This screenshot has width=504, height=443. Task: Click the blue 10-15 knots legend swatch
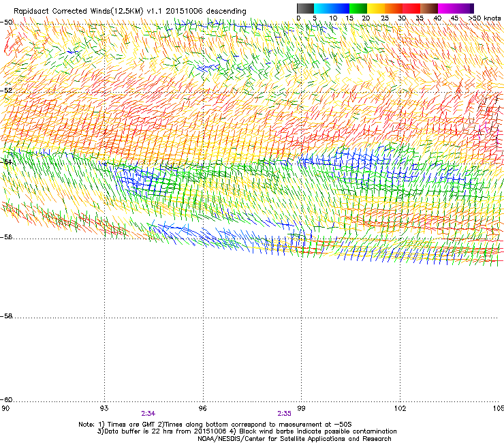(341, 8)
